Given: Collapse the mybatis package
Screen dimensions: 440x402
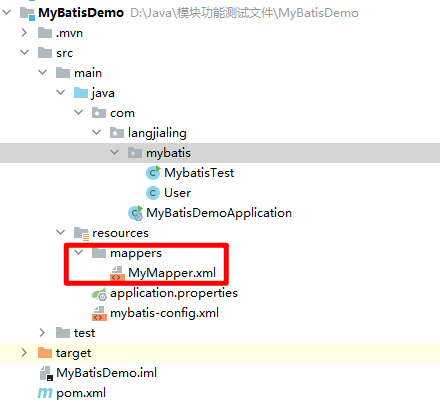Looking at the screenshot, I should click(115, 152).
